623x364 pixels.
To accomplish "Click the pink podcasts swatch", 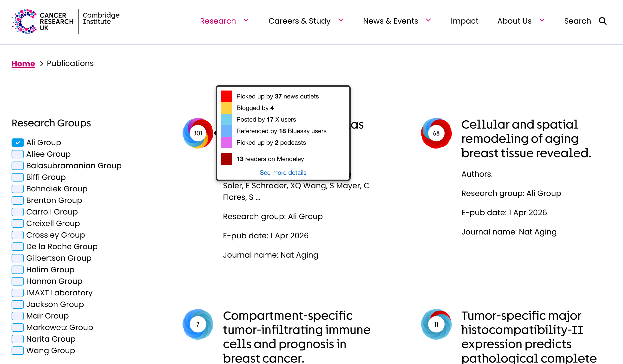I will click(226, 143).
